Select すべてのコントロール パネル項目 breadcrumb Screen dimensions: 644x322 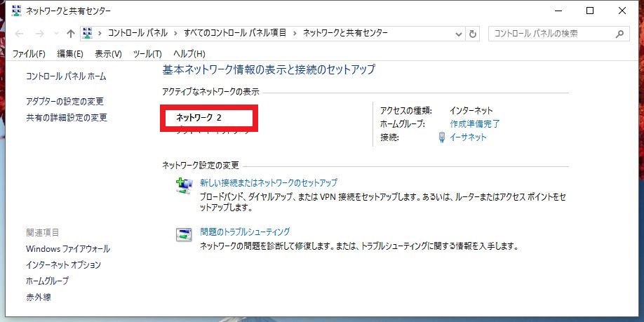click(235, 33)
